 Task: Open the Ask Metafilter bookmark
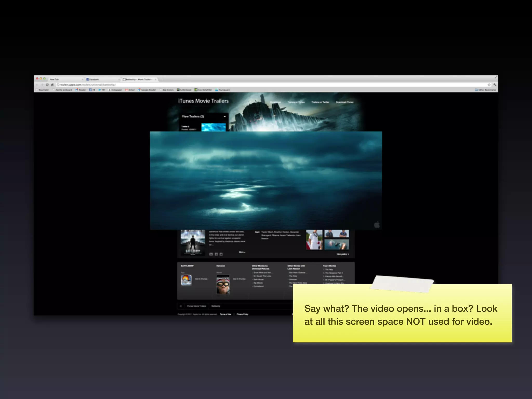[203, 90]
